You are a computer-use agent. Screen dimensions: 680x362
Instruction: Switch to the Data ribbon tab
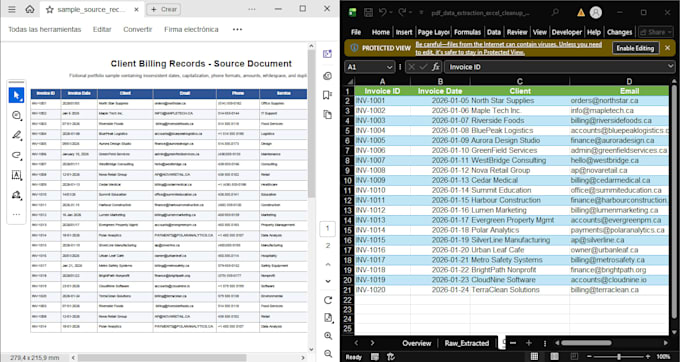(494, 32)
